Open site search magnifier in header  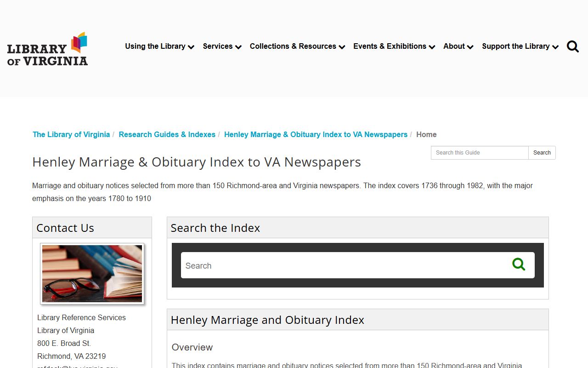pyautogui.click(x=573, y=46)
